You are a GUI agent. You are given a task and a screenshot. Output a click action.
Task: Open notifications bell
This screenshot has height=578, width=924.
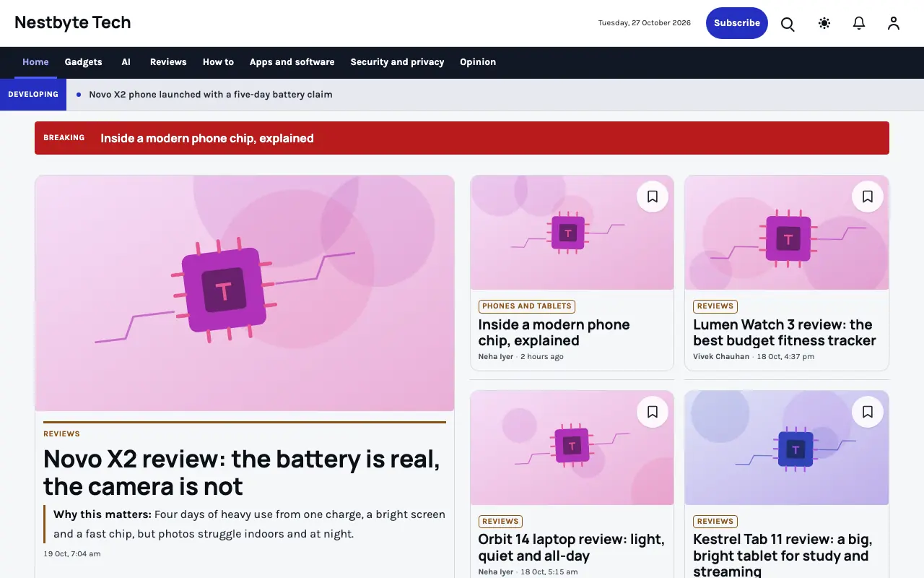859,23
